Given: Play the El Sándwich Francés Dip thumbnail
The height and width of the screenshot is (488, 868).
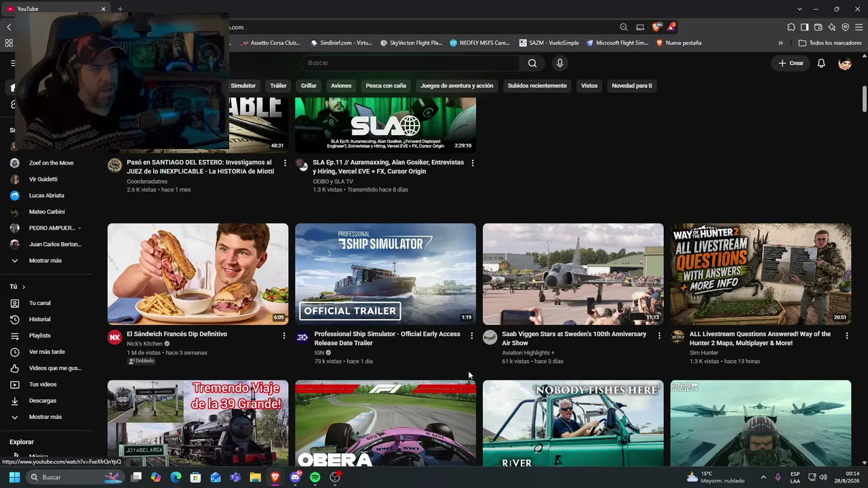Looking at the screenshot, I should (x=198, y=274).
